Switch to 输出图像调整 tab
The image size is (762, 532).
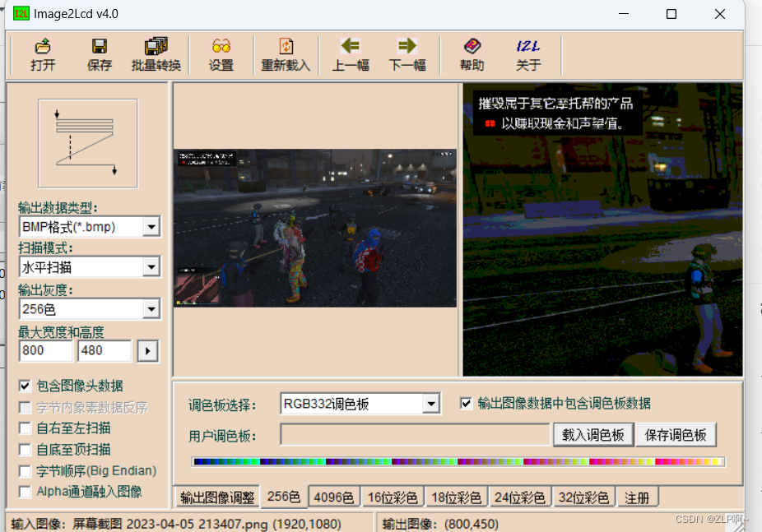coord(216,497)
